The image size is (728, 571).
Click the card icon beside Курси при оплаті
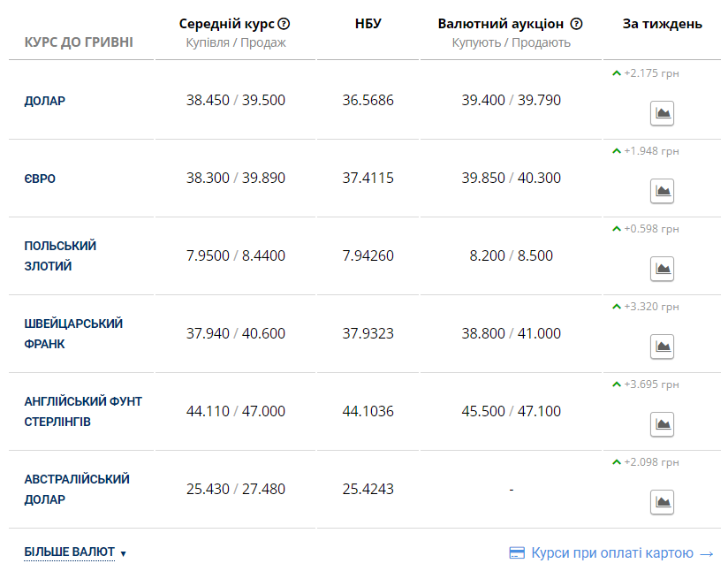click(518, 553)
